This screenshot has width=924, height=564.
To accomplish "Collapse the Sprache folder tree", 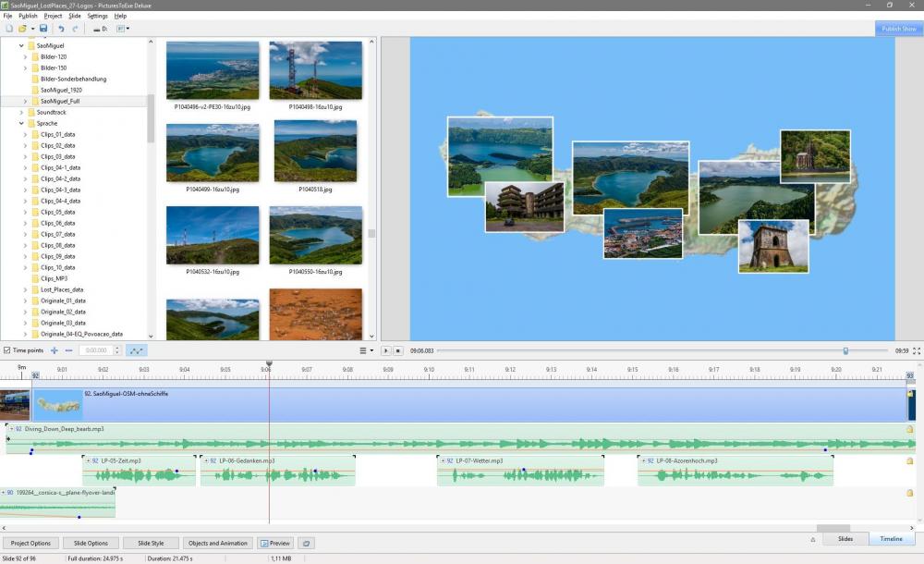I will tap(20, 123).
